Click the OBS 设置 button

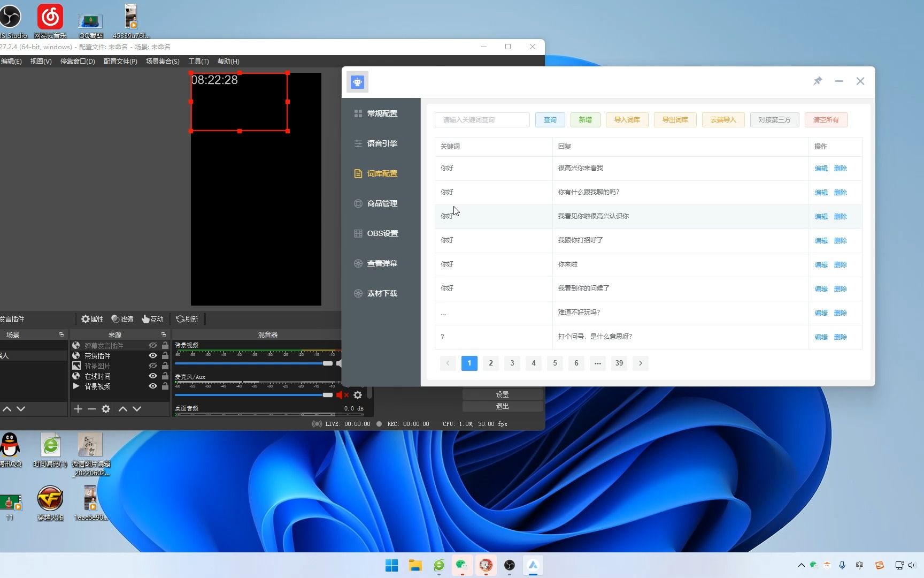502,394
